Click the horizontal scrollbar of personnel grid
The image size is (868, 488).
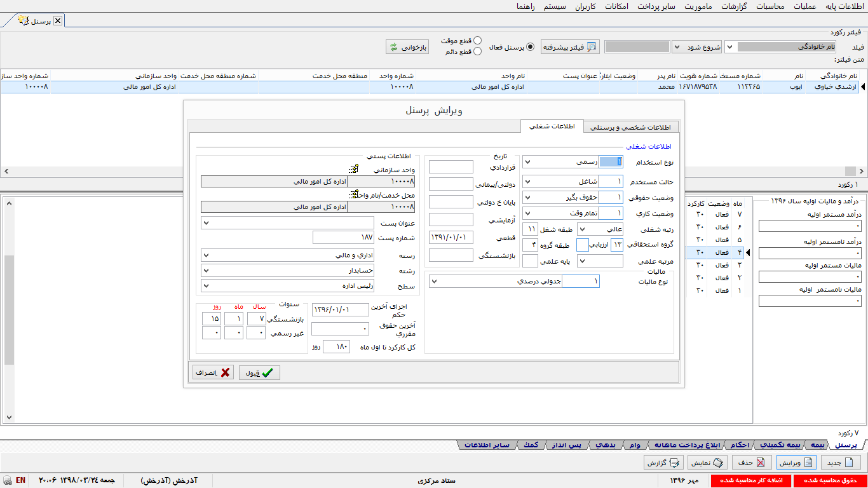click(434, 172)
